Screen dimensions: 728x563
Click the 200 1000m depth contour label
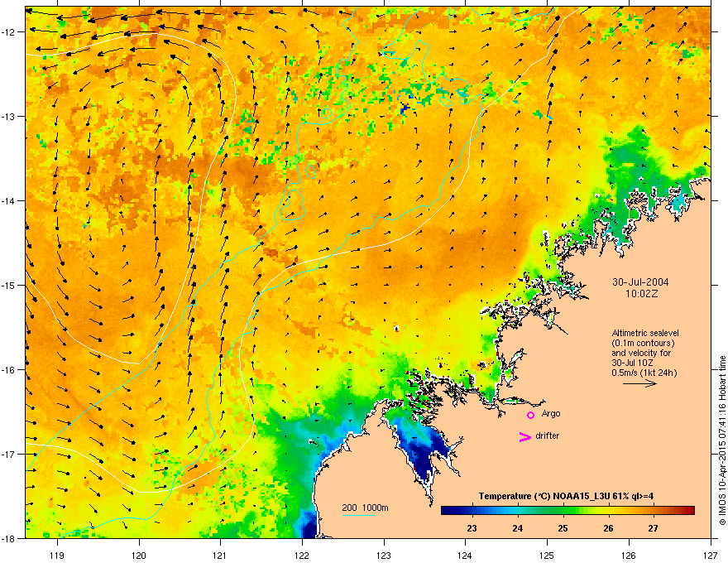pyautogui.click(x=365, y=508)
